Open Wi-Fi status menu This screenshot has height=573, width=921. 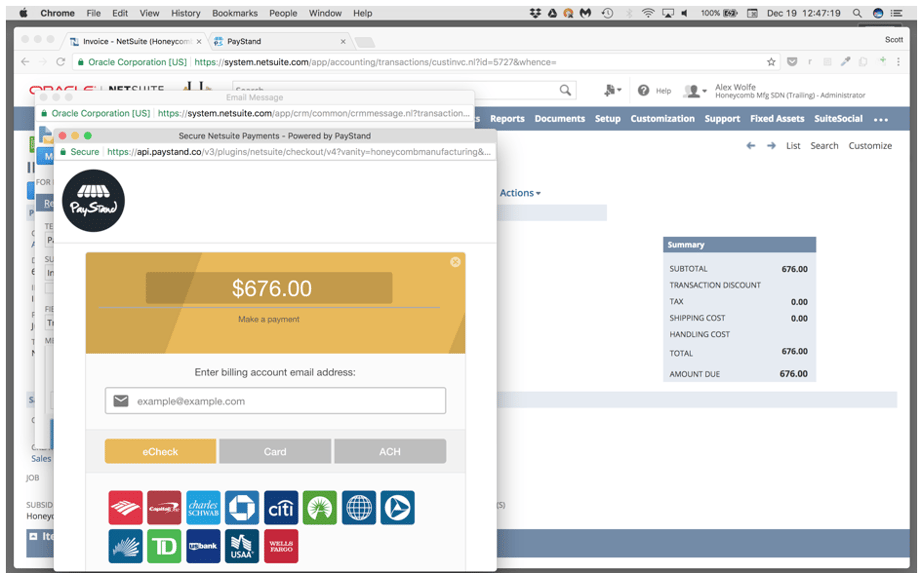(x=648, y=13)
